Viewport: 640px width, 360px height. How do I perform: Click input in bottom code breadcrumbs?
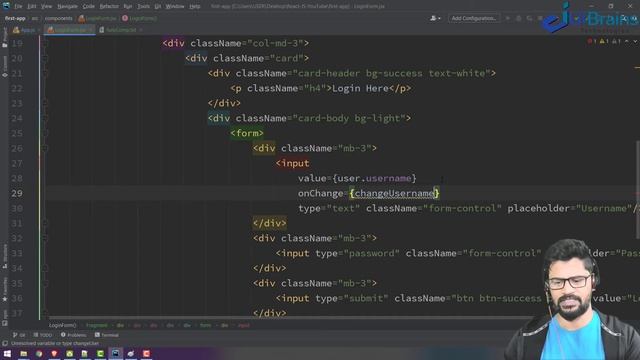tap(244, 325)
